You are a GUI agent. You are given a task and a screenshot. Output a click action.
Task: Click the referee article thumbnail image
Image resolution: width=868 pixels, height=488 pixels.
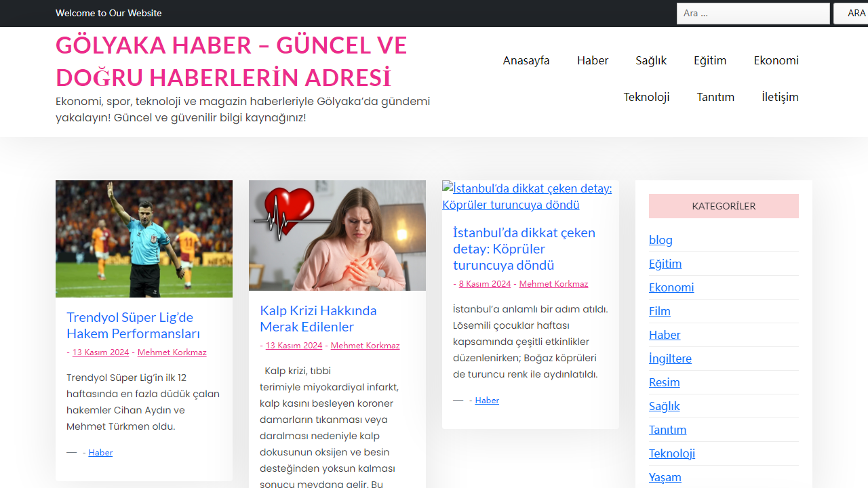coord(144,239)
